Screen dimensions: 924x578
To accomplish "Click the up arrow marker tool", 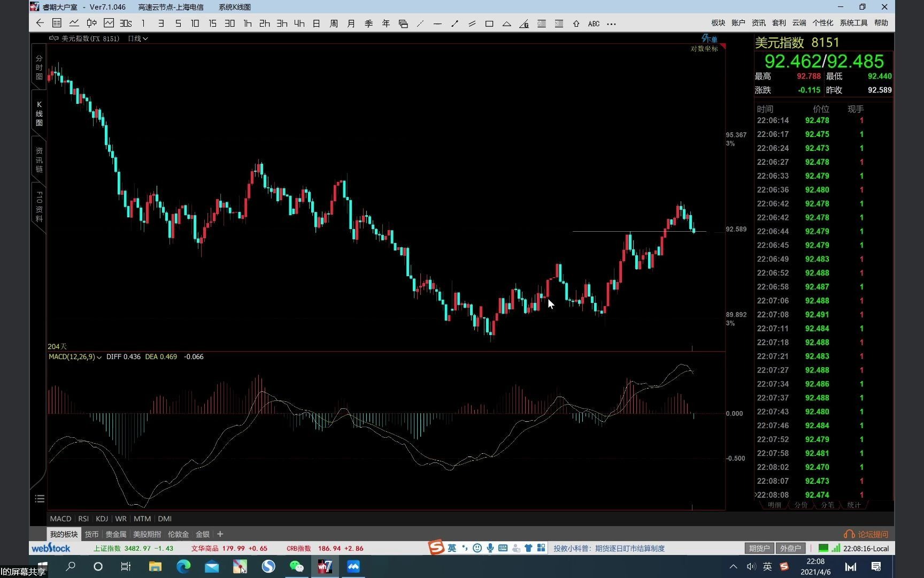I will (x=576, y=24).
